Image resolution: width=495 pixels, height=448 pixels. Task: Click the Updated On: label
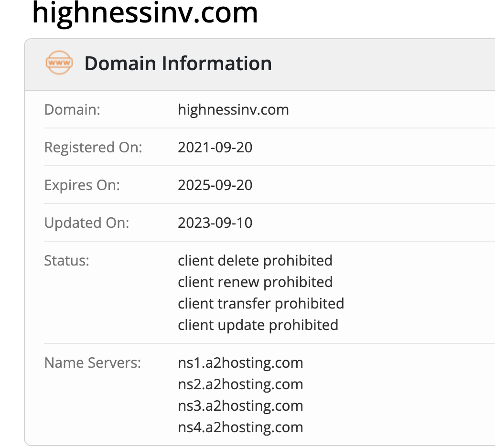click(87, 223)
